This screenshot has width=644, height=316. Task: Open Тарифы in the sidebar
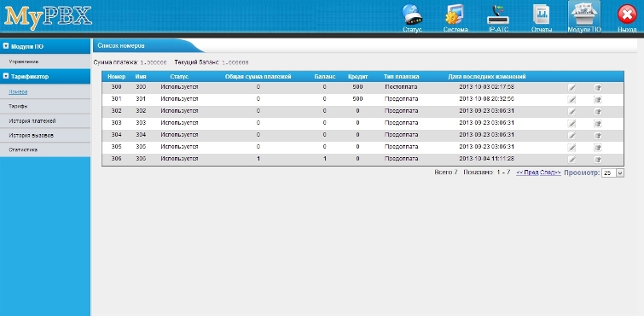(x=18, y=106)
